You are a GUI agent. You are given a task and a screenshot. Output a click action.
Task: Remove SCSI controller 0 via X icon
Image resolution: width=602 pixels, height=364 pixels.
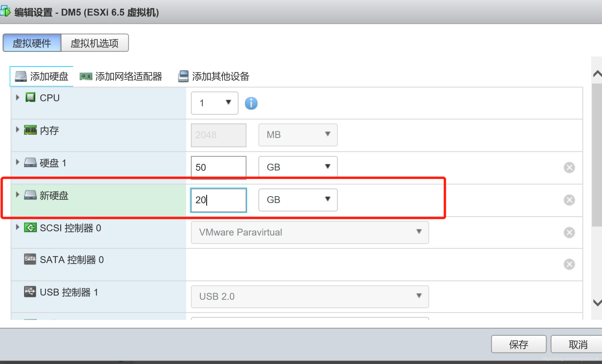tap(569, 232)
